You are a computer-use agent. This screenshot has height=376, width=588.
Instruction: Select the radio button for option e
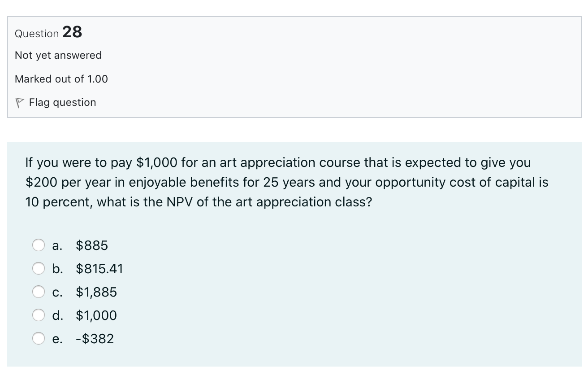tap(39, 339)
